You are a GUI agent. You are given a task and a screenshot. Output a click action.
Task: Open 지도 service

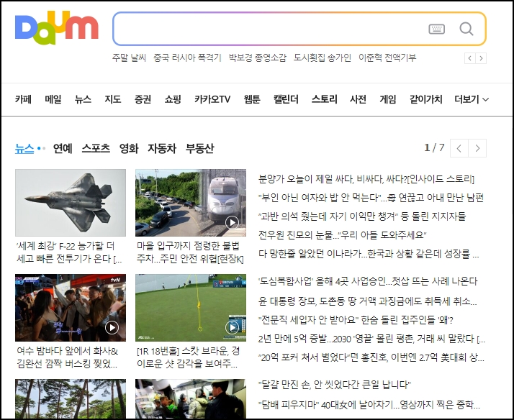(113, 99)
